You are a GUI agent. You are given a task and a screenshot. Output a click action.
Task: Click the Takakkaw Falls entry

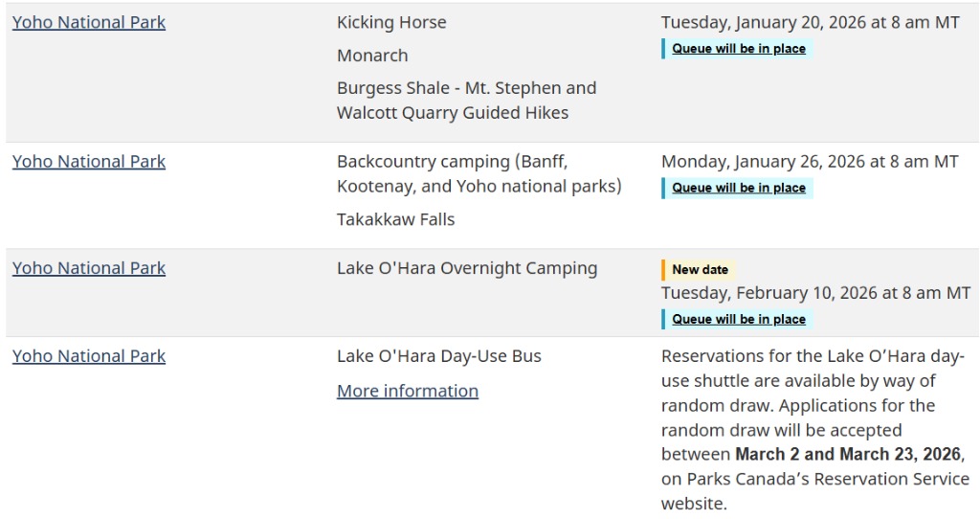395,219
